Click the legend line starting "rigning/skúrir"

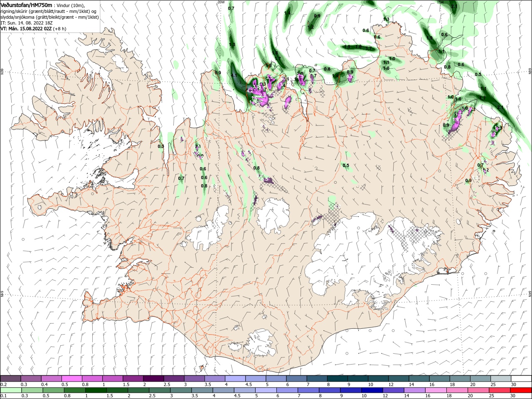[48, 11]
